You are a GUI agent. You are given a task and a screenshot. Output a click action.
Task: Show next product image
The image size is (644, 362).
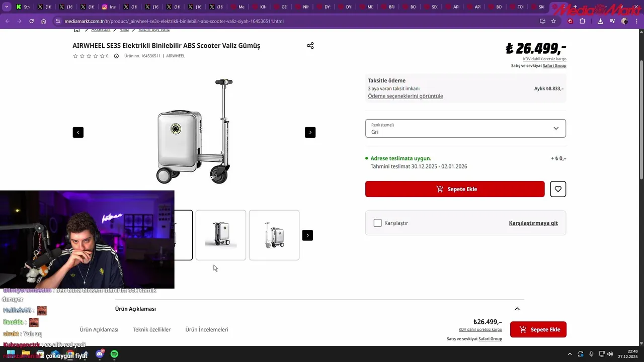pyautogui.click(x=310, y=132)
